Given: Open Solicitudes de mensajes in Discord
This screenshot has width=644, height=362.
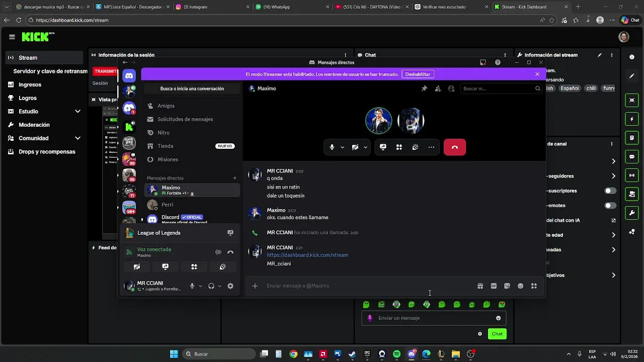Looking at the screenshot, I should pyautogui.click(x=192, y=119).
